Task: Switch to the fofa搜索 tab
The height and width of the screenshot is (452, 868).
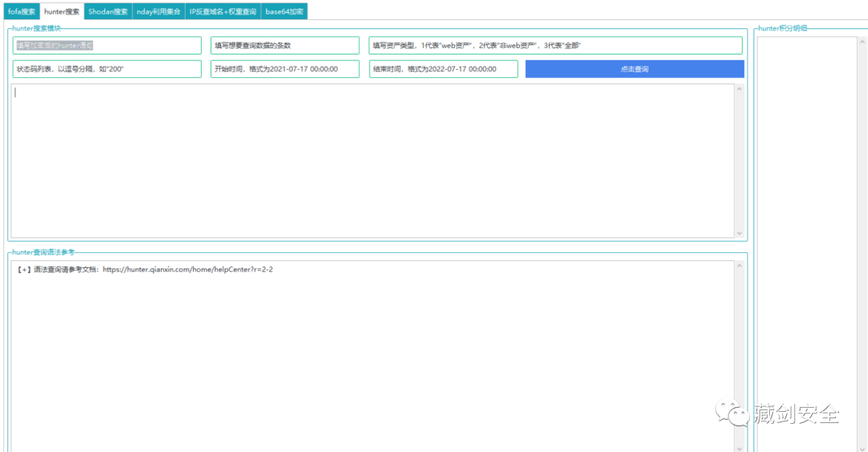Action: pos(22,11)
